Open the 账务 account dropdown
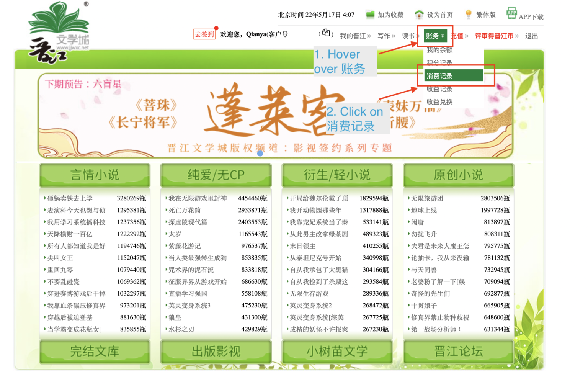The image size is (588, 386). coord(435,36)
